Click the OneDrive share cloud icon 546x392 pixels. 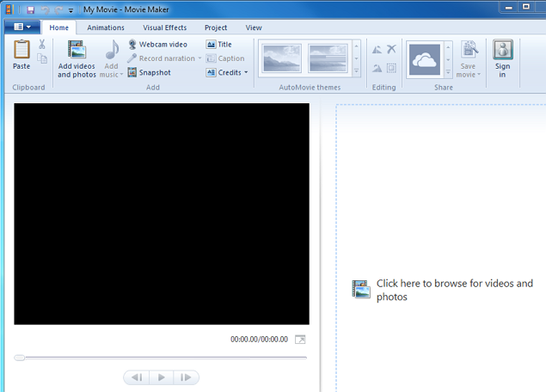[425, 59]
